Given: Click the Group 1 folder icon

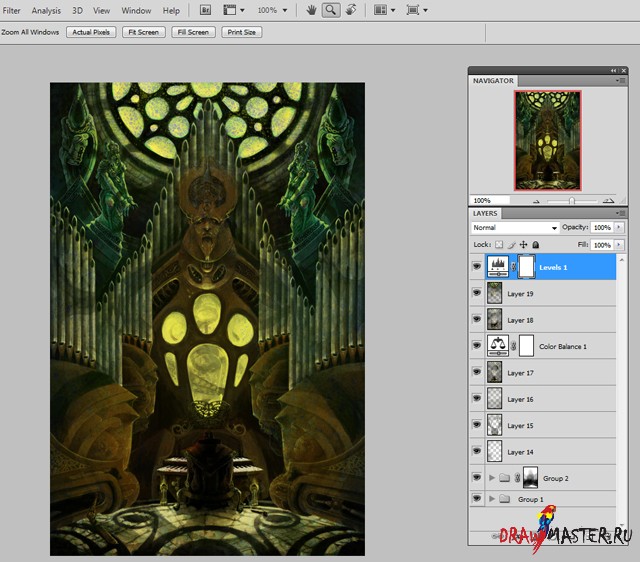Looking at the screenshot, I should (505, 499).
